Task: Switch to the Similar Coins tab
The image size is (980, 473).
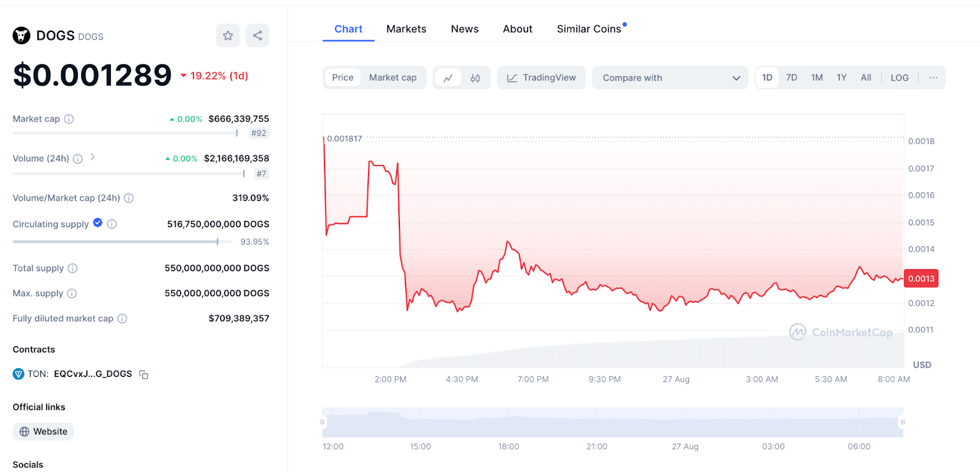Action: (589, 29)
